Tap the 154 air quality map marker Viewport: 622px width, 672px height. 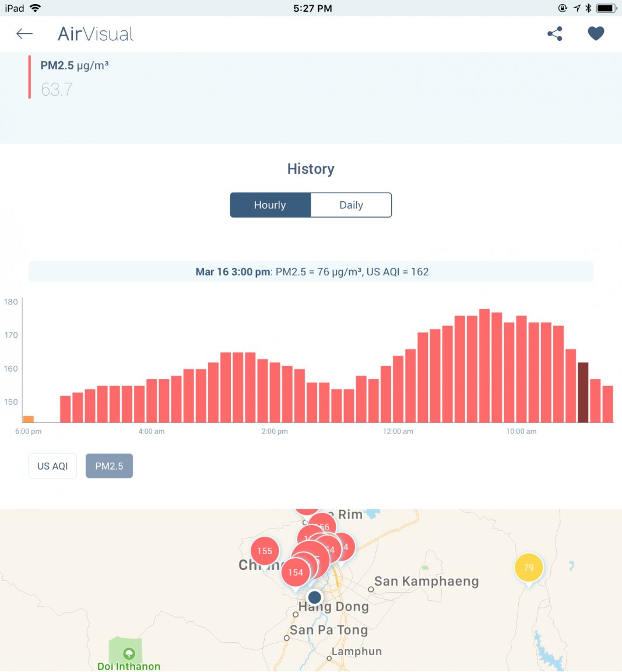pos(295,573)
